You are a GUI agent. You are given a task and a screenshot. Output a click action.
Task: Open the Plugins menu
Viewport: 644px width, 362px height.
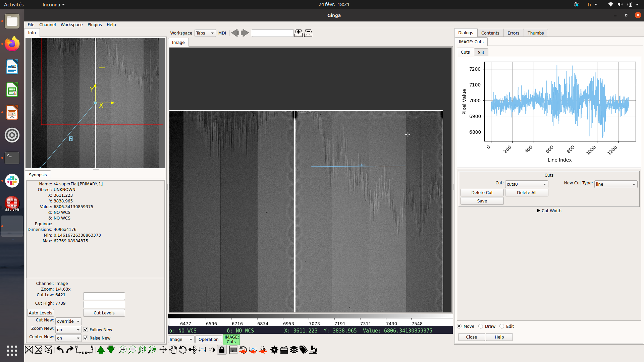95,25
